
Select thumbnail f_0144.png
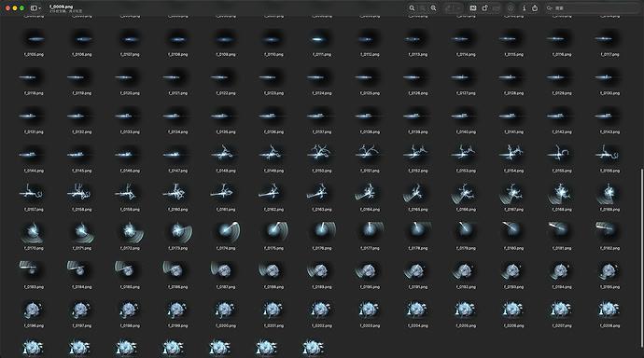click(x=34, y=156)
